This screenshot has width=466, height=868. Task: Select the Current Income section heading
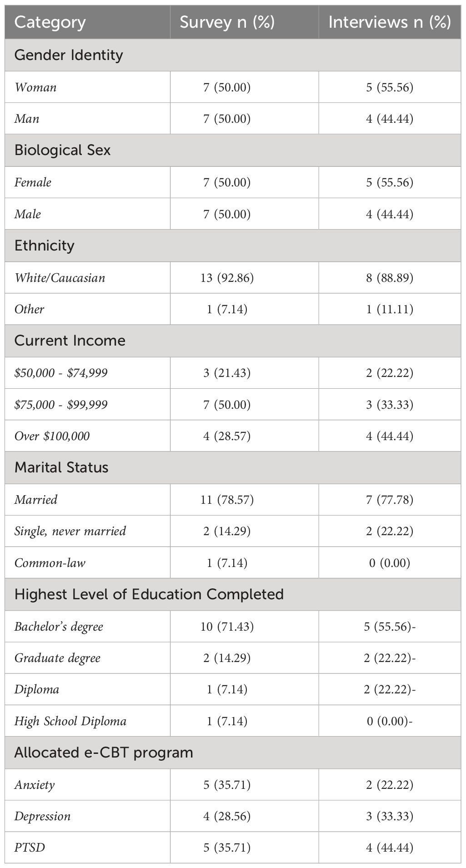coord(70,341)
